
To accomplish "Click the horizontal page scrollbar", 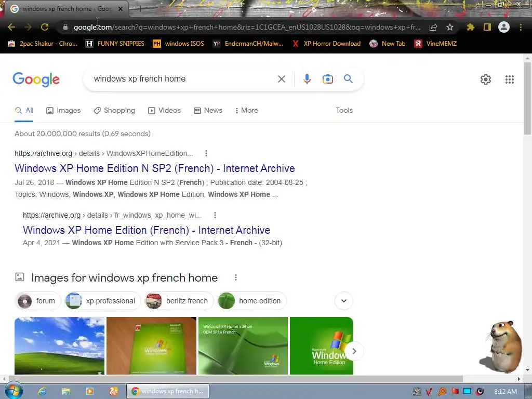I will [235, 379].
